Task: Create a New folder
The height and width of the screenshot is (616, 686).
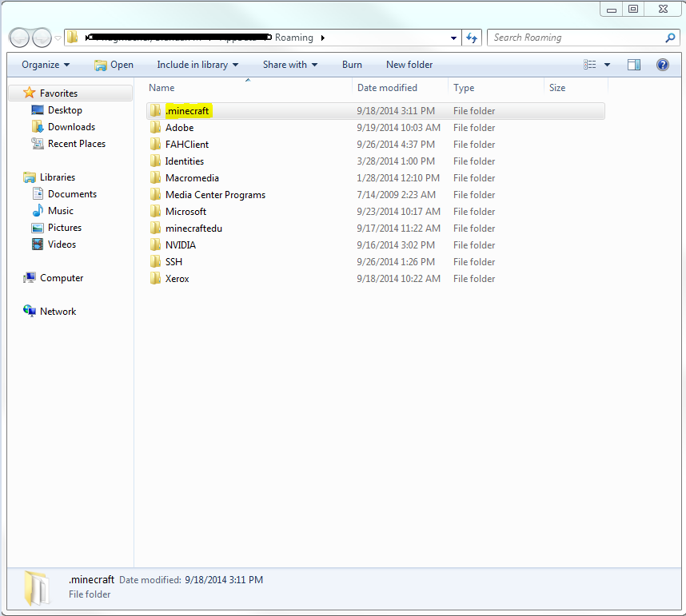Action: [x=409, y=65]
